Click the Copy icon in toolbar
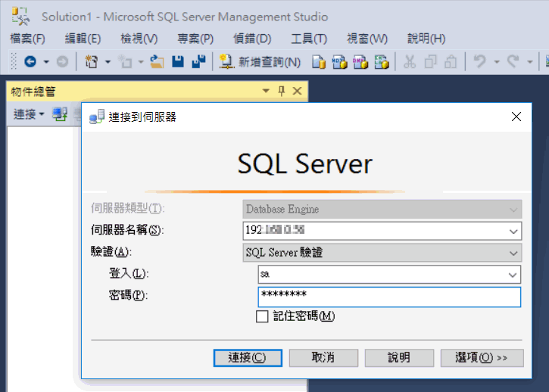Screen dimensions: 549x392 click(x=430, y=62)
